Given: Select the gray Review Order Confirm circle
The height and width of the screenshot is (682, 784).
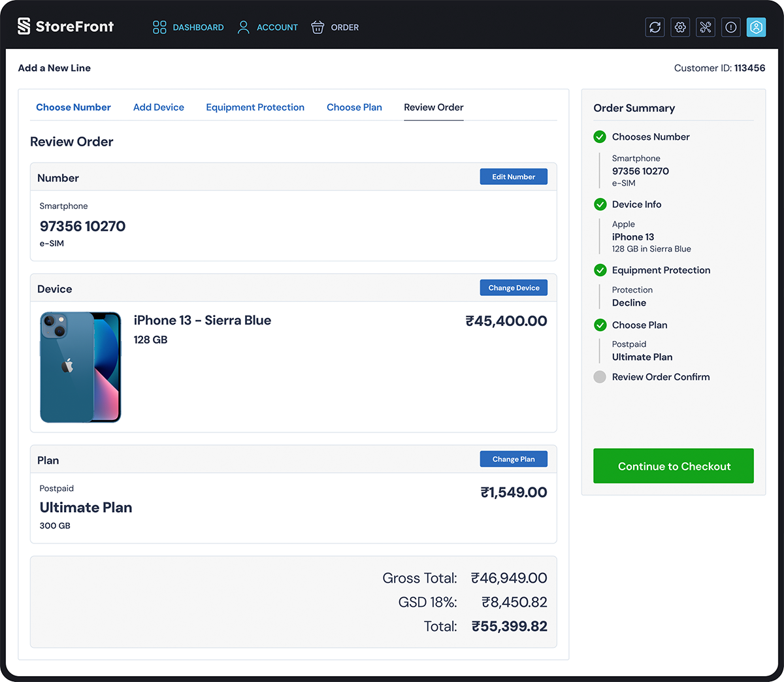Looking at the screenshot, I should 600,377.
